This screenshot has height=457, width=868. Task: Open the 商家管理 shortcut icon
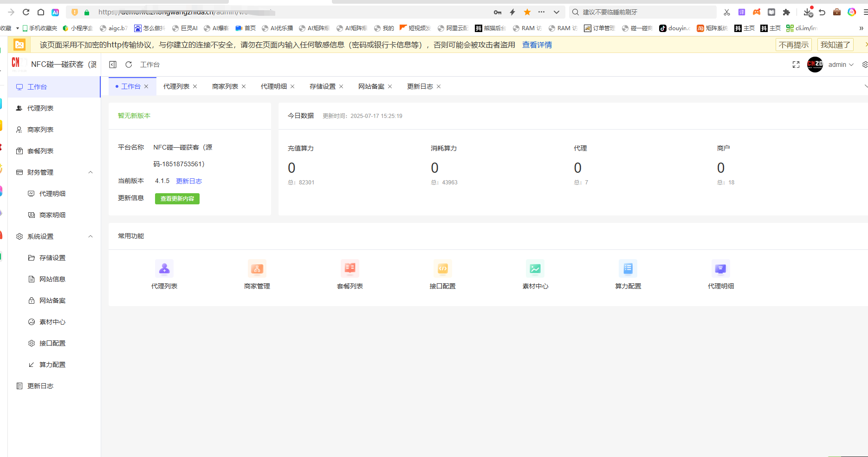pyautogui.click(x=257, y=269)
